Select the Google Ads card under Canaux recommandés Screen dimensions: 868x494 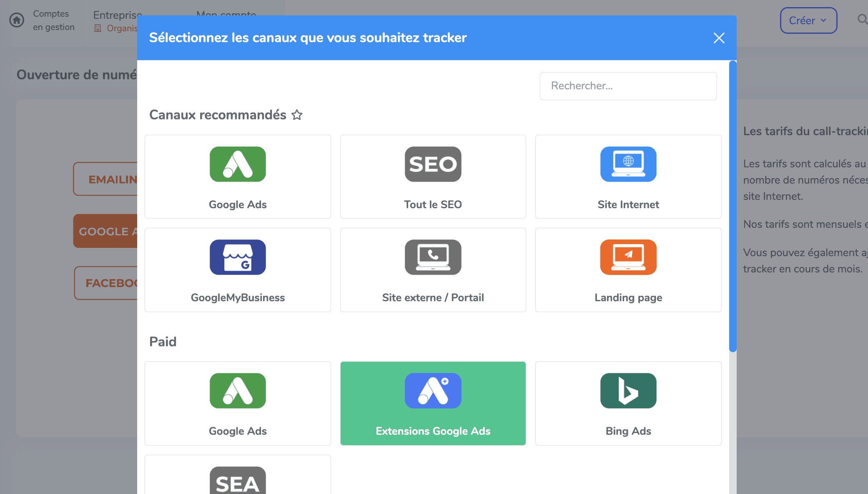click(x=238, y=176)
